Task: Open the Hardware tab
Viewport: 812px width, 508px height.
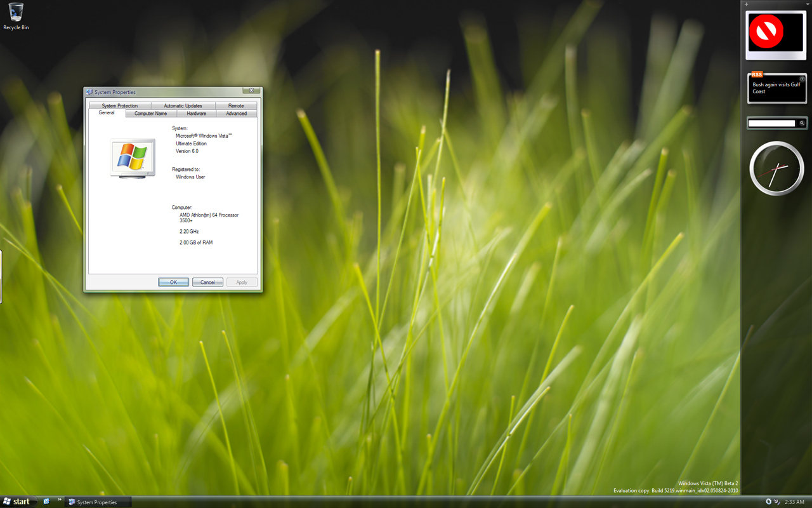Action: click(196, 114)
